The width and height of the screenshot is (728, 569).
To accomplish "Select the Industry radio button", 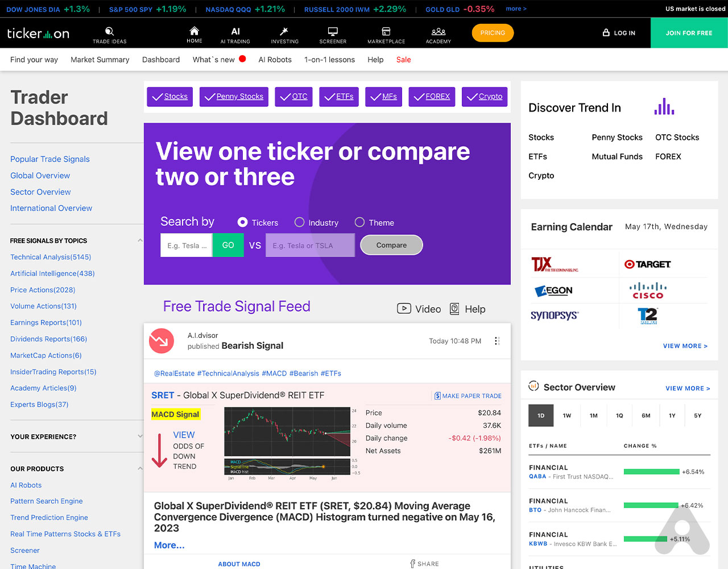I will click(x=299, y=222).
